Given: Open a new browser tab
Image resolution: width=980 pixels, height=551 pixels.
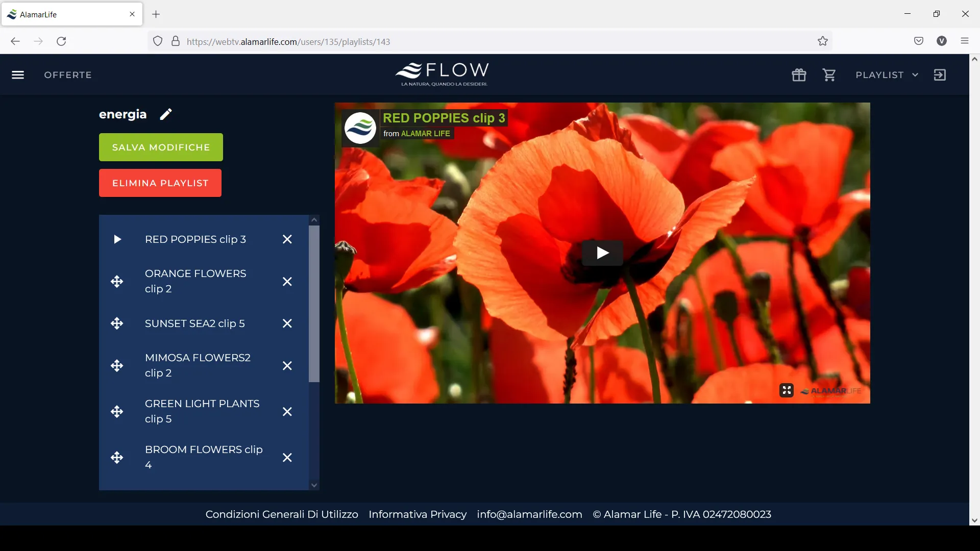Looking at the screenshot, I should tap(156, 14).
